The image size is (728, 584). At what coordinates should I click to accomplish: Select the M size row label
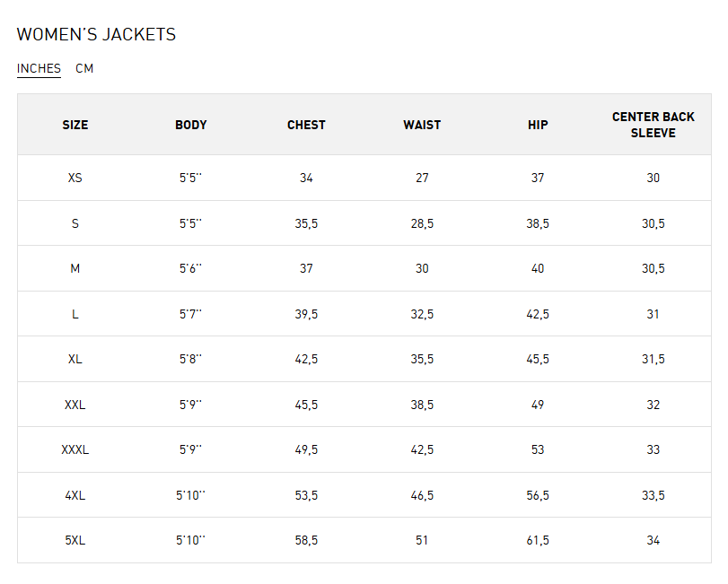pyautogui.click(x=75, y=268)
